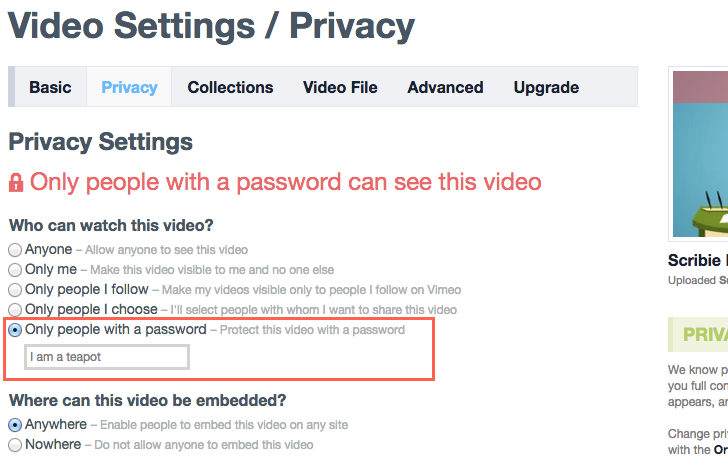Click the Video Settings / Privacy heading

[x=211, y=26]
